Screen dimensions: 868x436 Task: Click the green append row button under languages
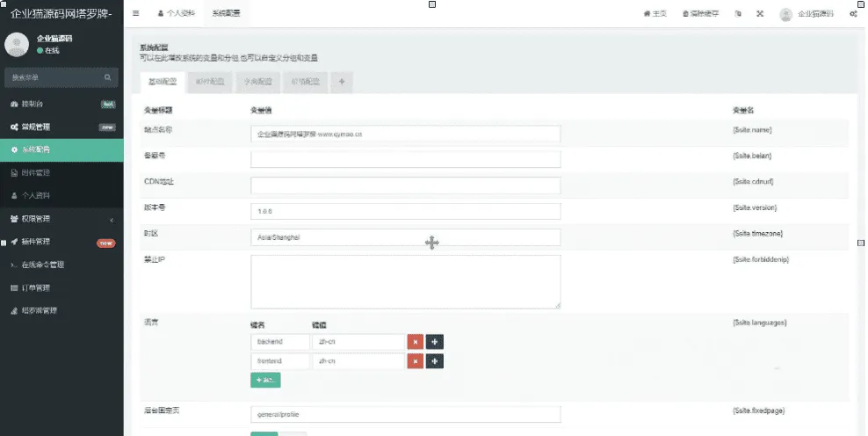[x=265, y=380]
